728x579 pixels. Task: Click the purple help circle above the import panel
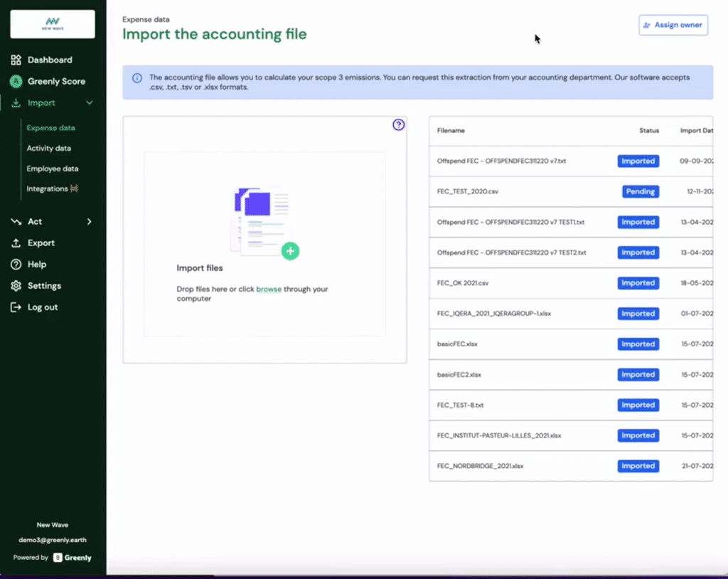pyautogui.click(x=399, y=124)
